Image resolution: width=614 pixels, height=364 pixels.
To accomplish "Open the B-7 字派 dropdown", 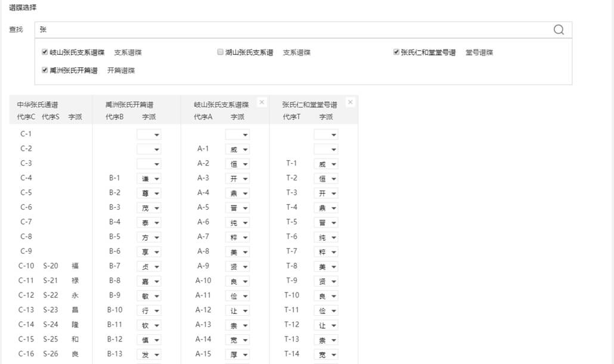I will pyautogui.click(x=148, y=266).
